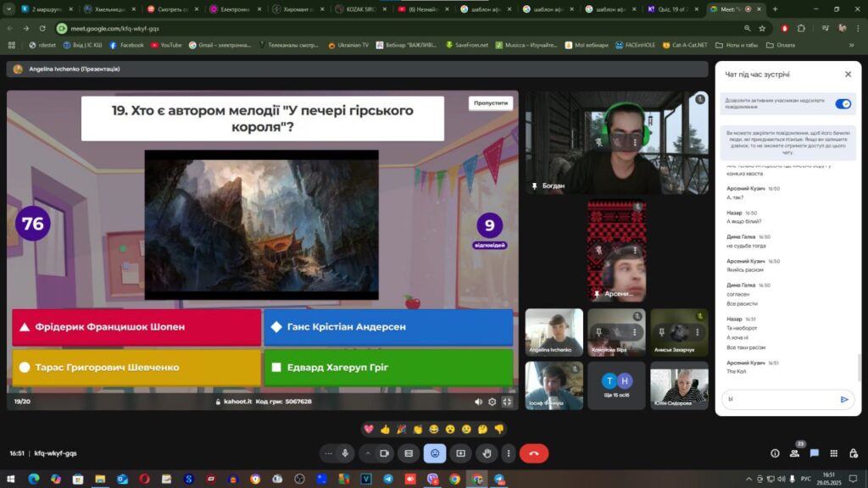The height and width of the screenshot is (488, 868).
Task: Send a clapping hands reaction
Action: [x=418, y=429]
